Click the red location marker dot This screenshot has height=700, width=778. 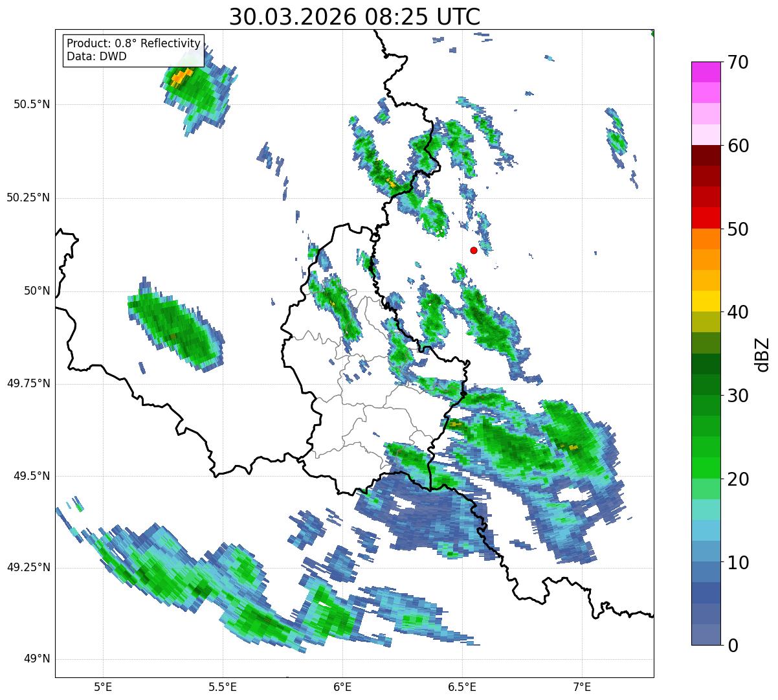[474, 250]
